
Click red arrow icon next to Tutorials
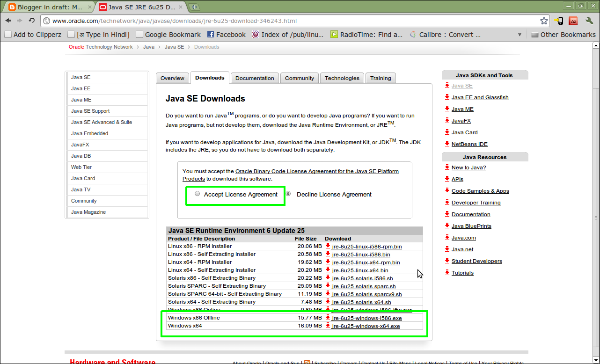[x=447, y=272]
